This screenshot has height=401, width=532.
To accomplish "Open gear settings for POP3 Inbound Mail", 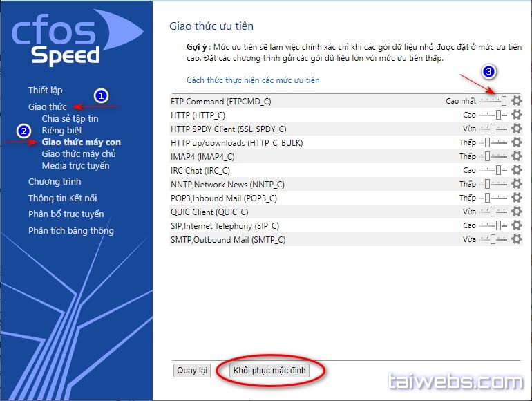I will (x=516, y=198).
